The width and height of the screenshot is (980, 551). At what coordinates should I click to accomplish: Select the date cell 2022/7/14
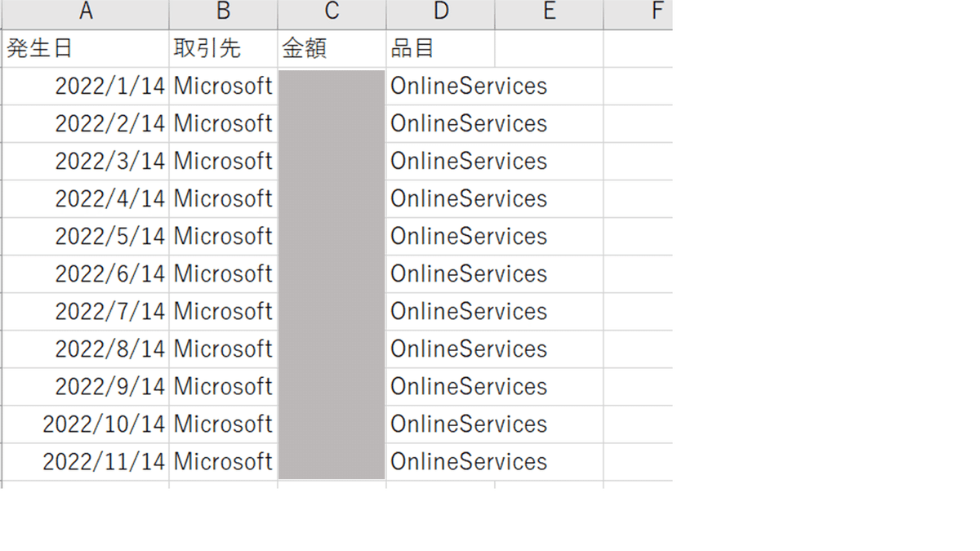[x=85, y=312]
